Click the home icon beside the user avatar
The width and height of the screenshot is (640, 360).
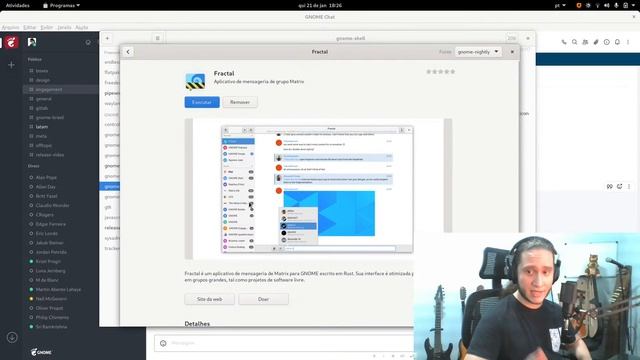coord(88,42)
